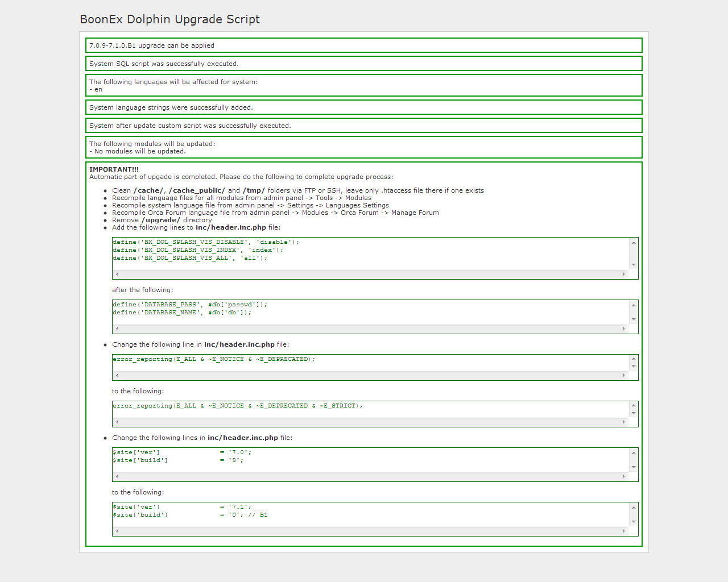Click 'Change the following line in inc/header.inc.php' text

[x=201, y=344]
